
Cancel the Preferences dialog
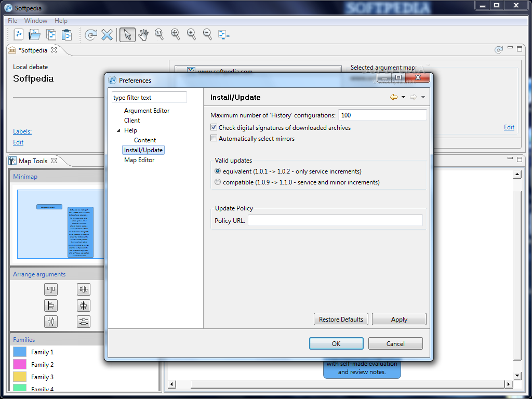395,343
